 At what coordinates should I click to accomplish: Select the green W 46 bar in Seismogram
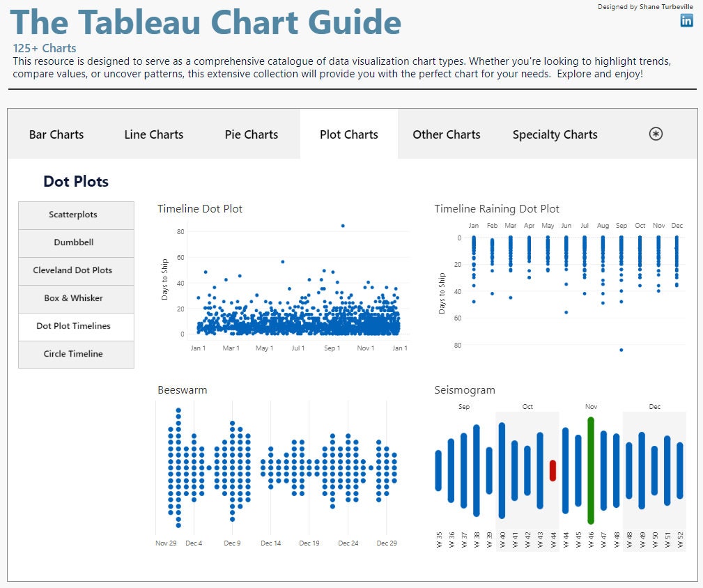pyautogui.click(x=591, y=468)
